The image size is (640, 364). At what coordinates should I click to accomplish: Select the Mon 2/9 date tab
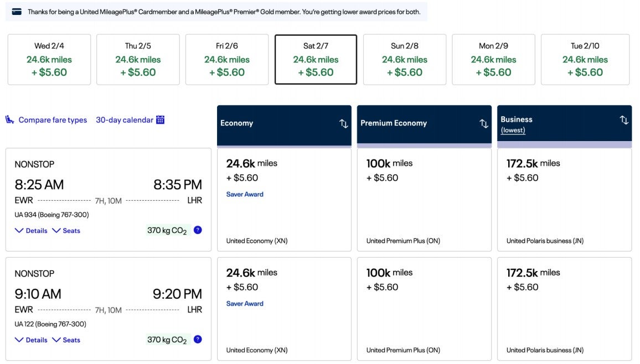493,59
